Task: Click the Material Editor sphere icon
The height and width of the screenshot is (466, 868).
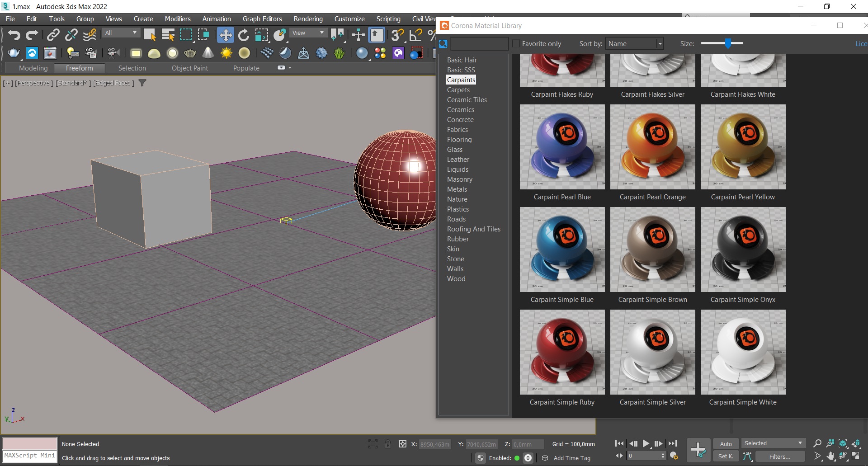Action: tap(362, 53)
